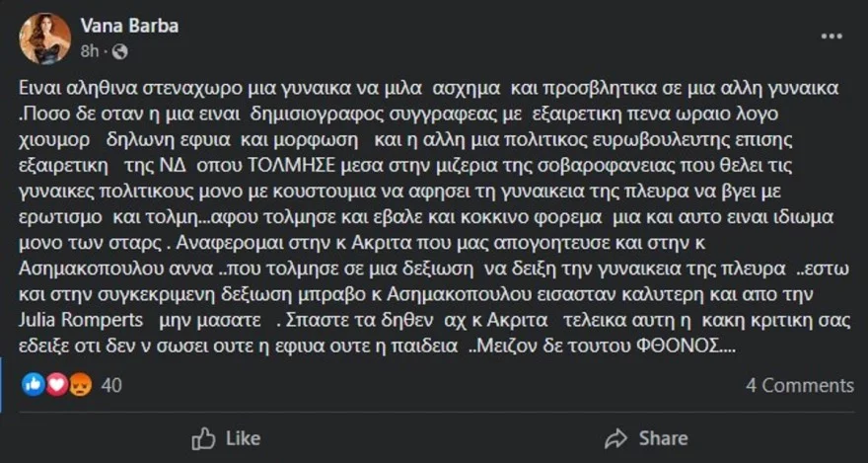The height and width of the screenshot is (463, 868).
Task: Click the blue thumbs-up reaction icon
Action: [x=33, y=384]
